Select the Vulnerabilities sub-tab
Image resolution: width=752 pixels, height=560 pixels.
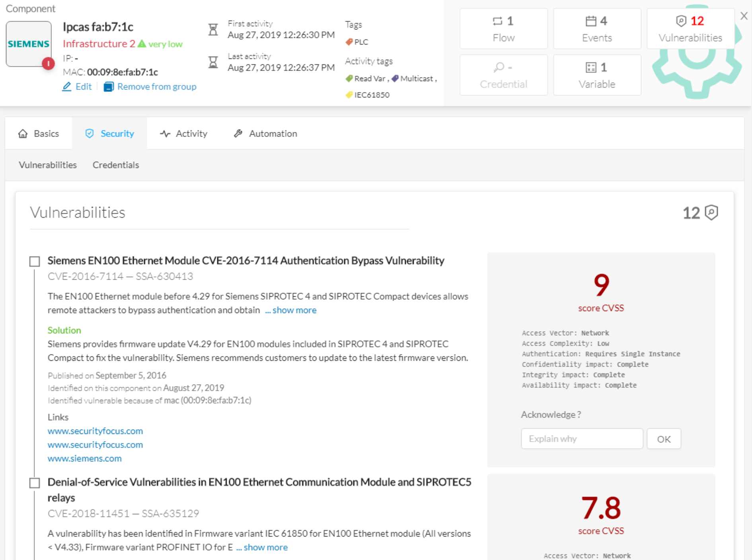(x=48, y=165)
